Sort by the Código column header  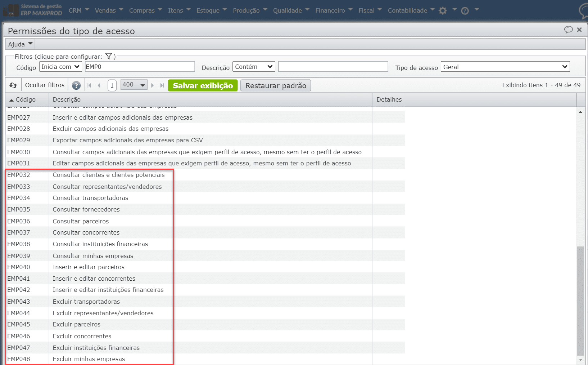tap(27, 99)
